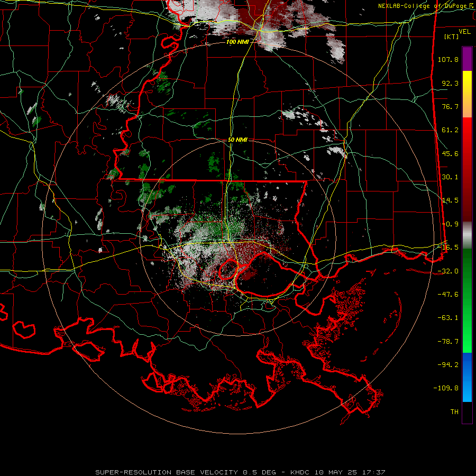Click the blue segment of the color bar
The height and width of the screenshot is (476, 476).
point(467,377)
